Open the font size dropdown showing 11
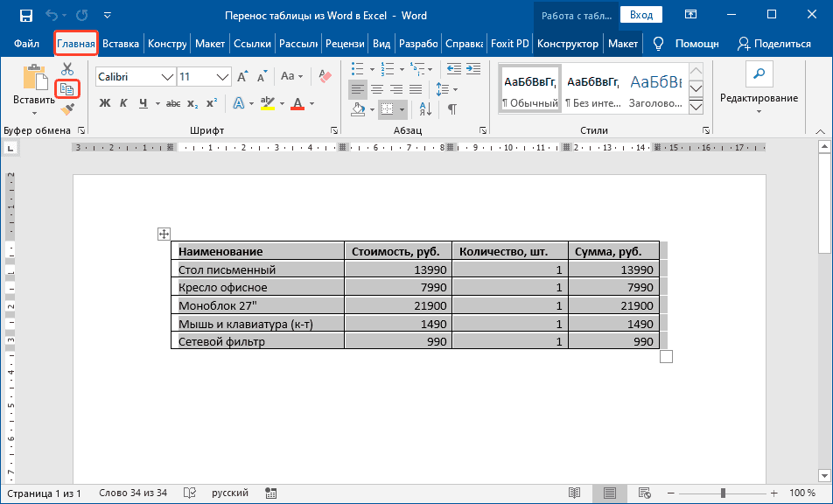 tap(222, 77)
